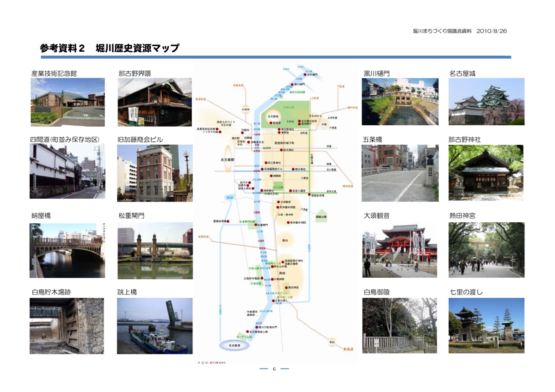Click the caption 産業技術記念館 above its photo
555x392 pixels.
click(54, 73)
